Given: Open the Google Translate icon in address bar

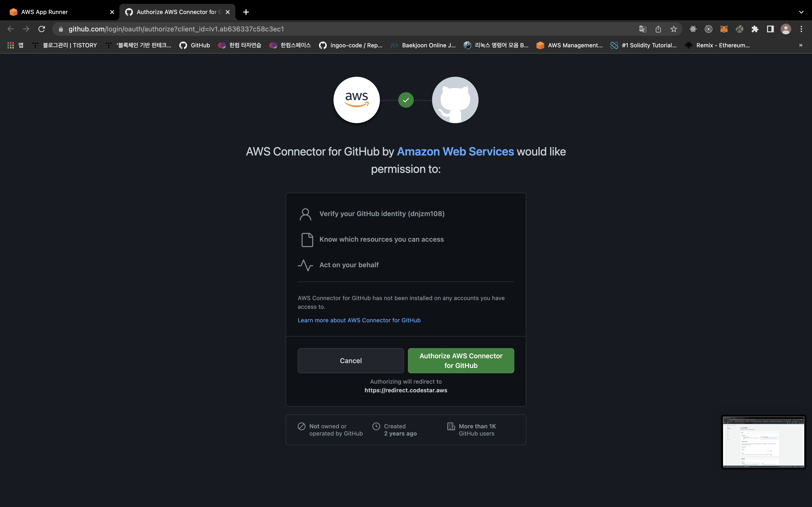Looking at the screenshot, I should tap(643, 29).
